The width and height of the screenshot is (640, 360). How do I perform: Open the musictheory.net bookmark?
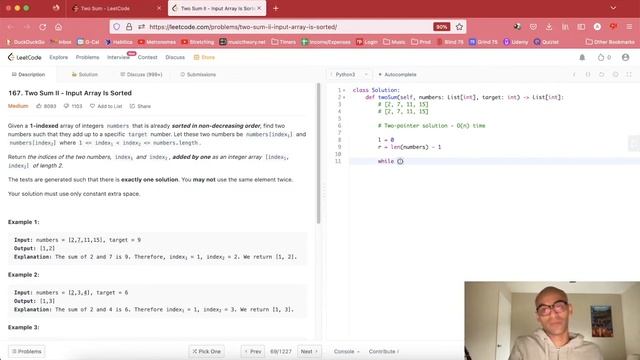pyautogui.click(x=242, y=42)
